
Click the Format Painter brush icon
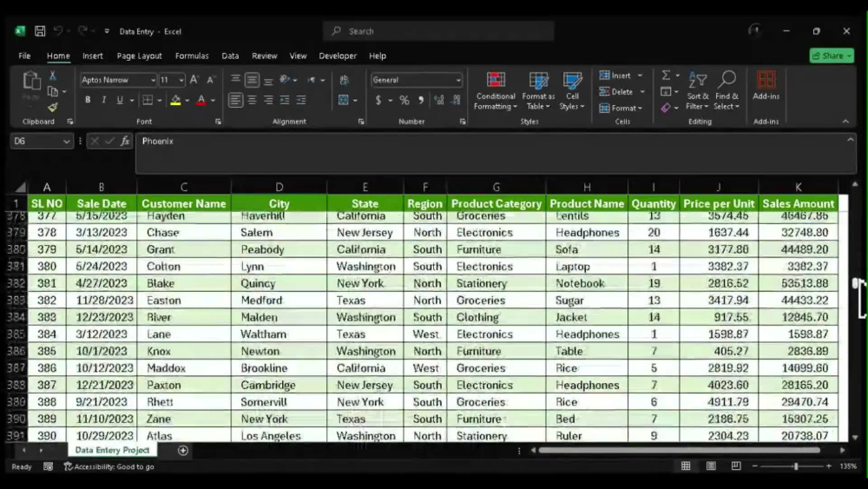(53, 107)
